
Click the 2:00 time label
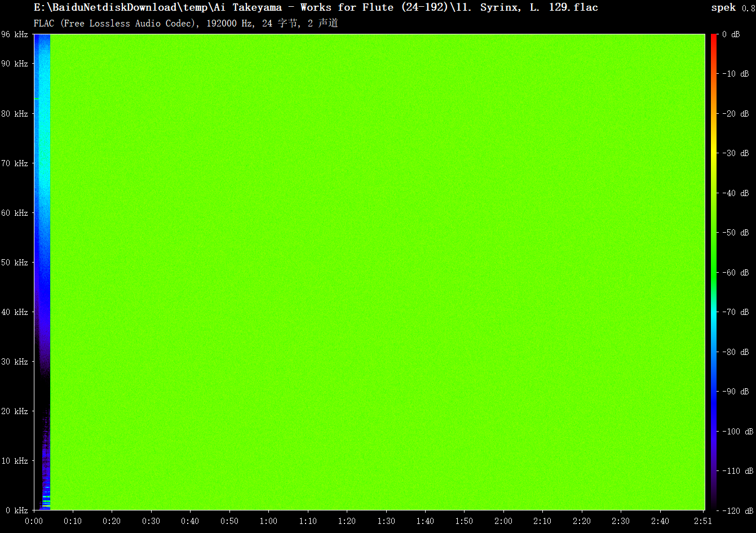coord(503,521)
